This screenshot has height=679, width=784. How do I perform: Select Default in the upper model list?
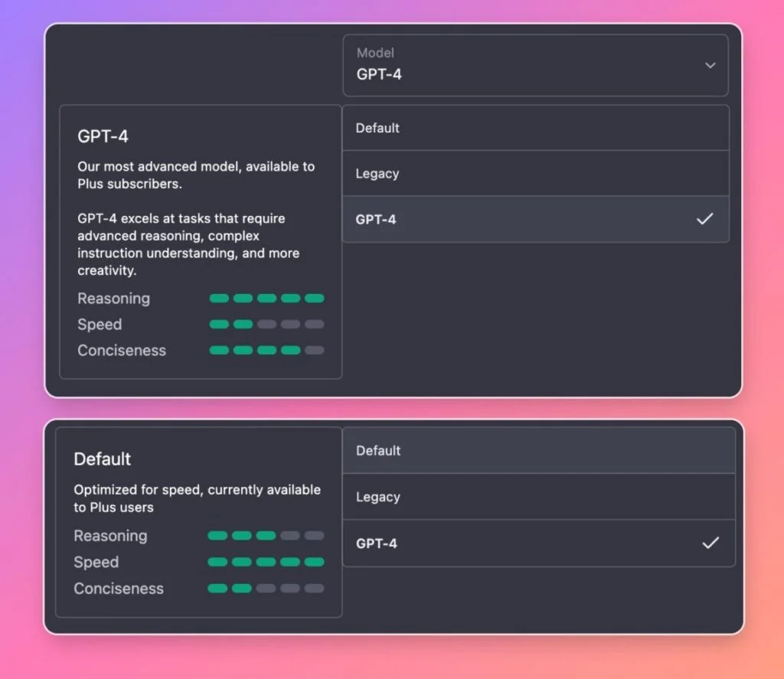535,128
